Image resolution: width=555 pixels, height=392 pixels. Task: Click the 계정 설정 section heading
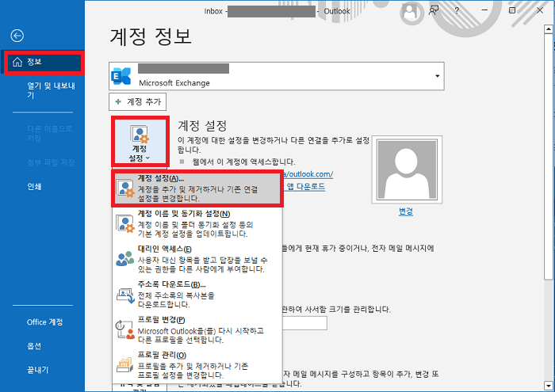202,125
